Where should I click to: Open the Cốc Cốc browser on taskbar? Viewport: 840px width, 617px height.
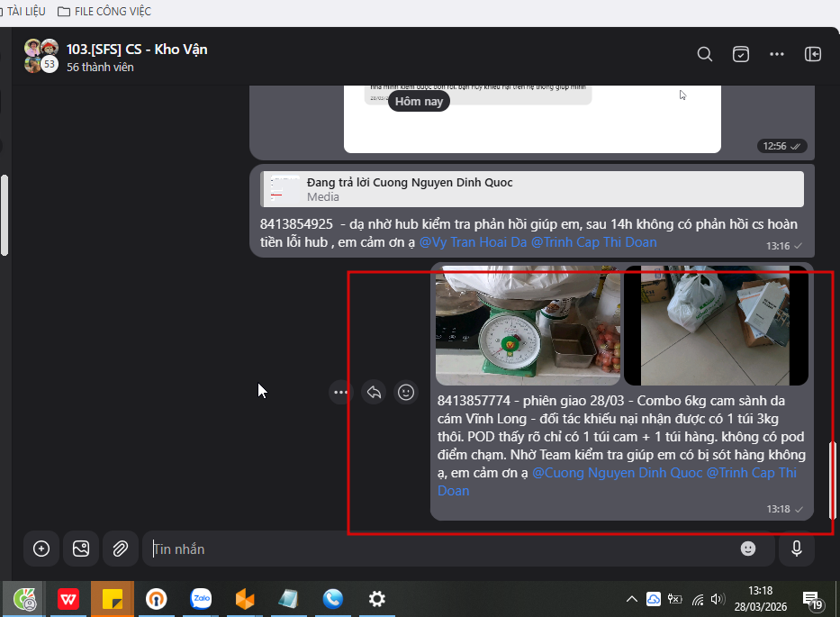coord(24,599)
